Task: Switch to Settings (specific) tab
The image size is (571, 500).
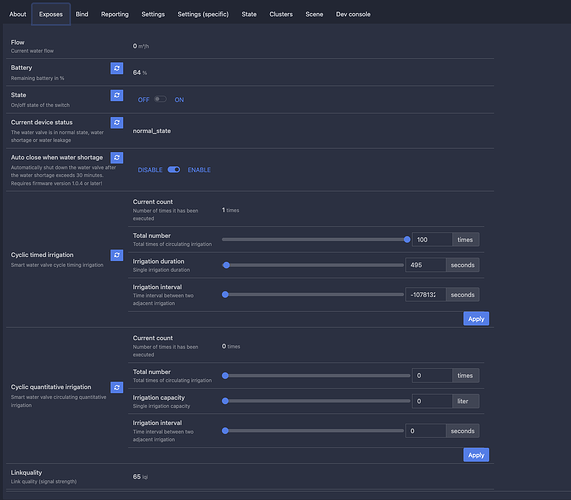Action: (203, 14)
